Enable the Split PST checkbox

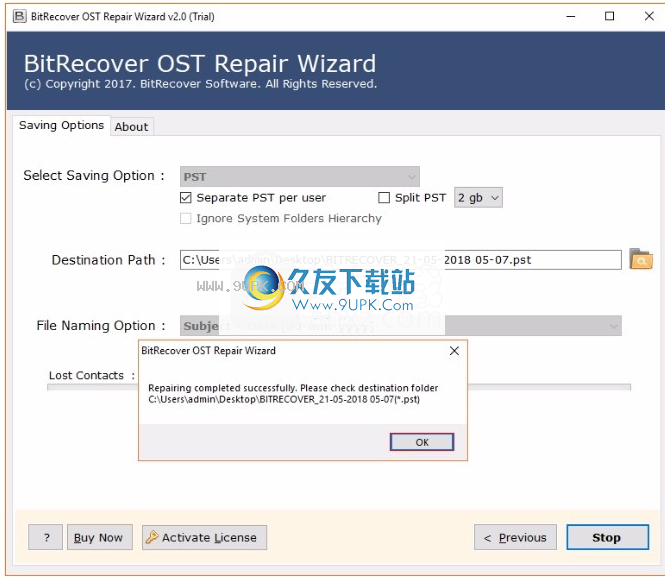(383, 198)
